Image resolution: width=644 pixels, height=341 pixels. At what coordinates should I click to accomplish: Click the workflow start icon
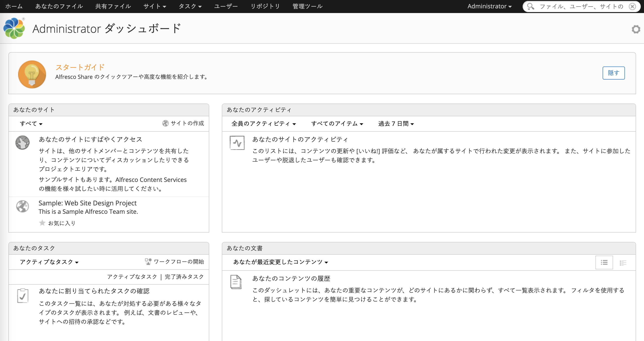tap(148, 262)
